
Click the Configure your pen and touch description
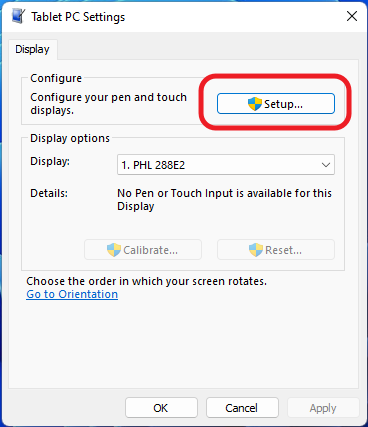coord(108,104)
